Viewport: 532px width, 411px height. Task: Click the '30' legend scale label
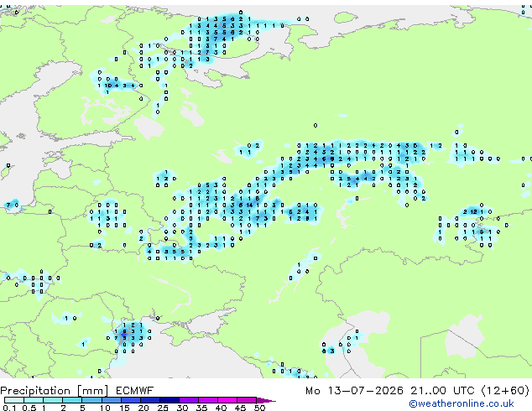pyautogui.click(x=182, y=408)
